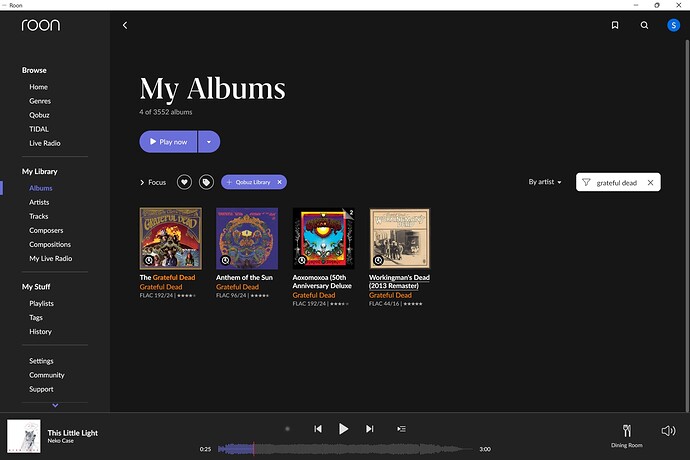The height and width of the screenshot is (460, 690).
Task: Click the Roon logo
Action: 40,25
